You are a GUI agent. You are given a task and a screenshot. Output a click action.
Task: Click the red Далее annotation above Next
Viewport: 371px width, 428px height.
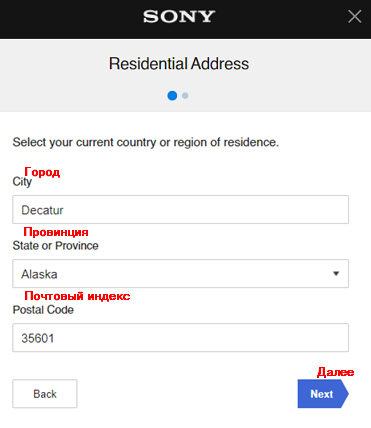click(x=335, y=372)
